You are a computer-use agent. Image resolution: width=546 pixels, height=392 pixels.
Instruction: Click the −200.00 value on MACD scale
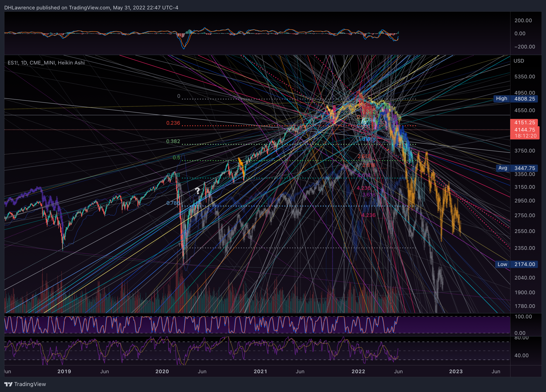(525, 47)
